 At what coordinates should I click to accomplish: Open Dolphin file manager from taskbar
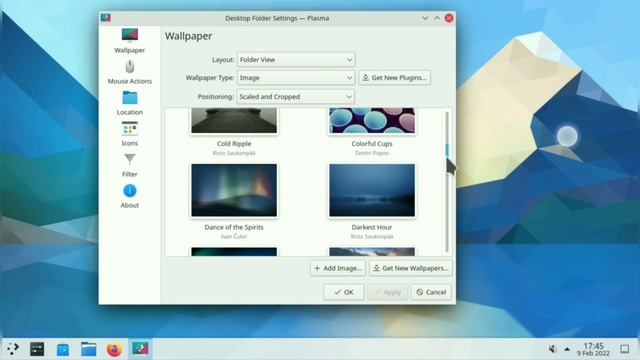point(89,349)
